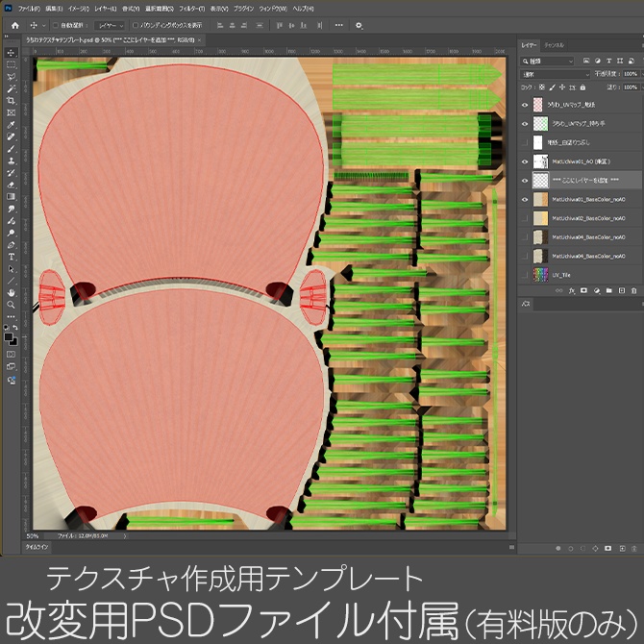Open the Filter menu
This screenshot has height=644, width=644.
click(x=191, y=9)
